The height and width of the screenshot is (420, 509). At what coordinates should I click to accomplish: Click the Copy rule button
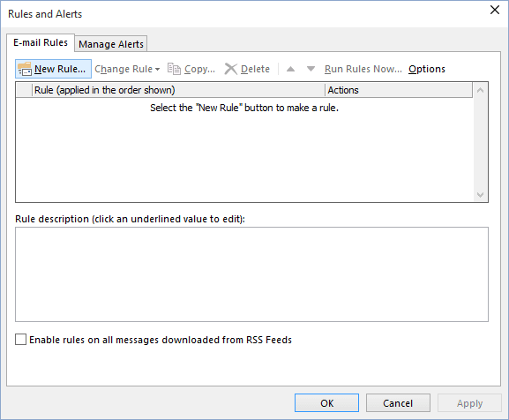191,69
